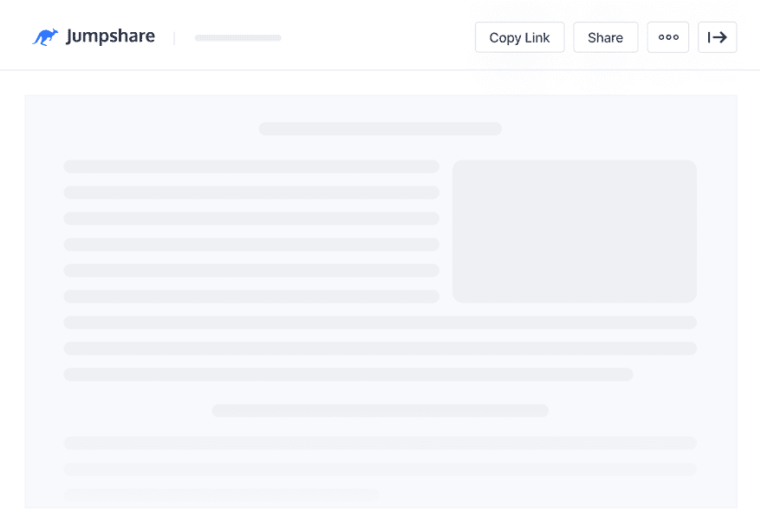
Task: Click the second full-width line below image placeholder
Action: point(380,348)
